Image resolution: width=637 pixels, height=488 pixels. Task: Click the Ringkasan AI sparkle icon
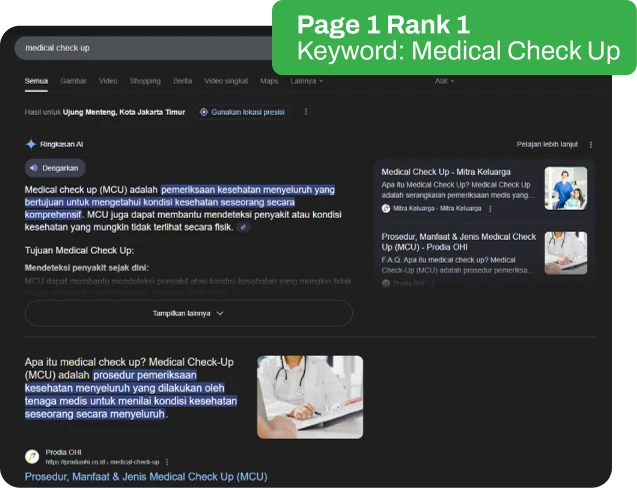click(31, 144)
